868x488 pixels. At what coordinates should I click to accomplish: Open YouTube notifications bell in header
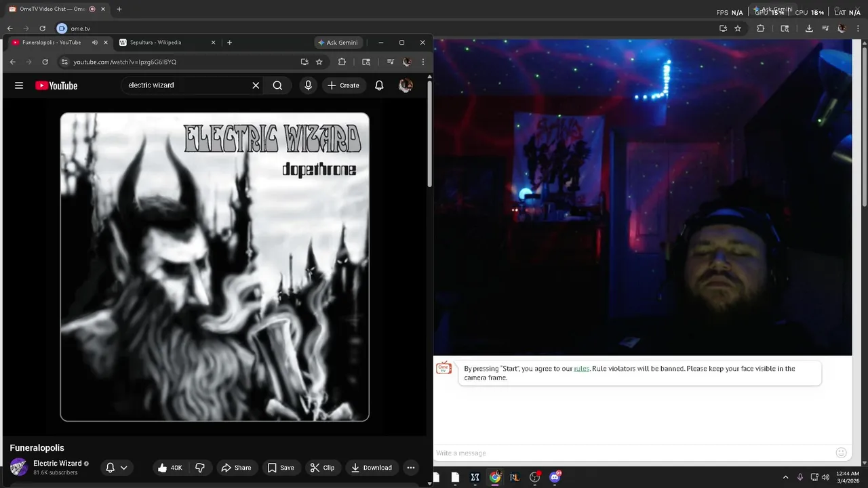[379, 85]
